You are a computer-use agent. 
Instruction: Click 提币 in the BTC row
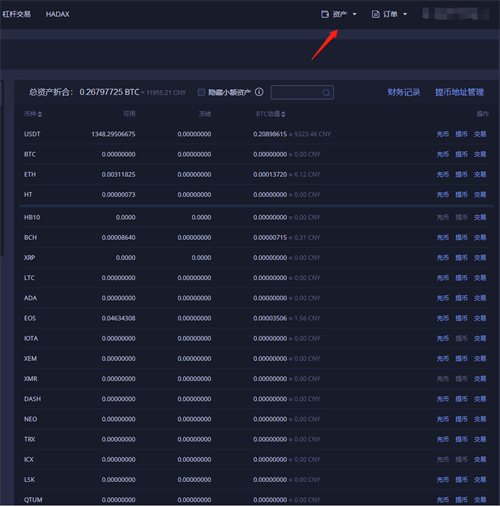461,154
